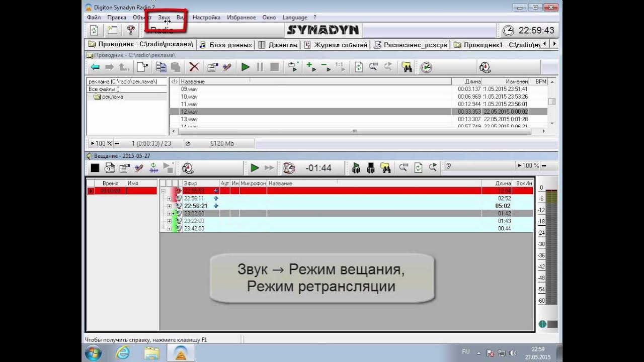Click the black stop square in broadcast toolbar
This screenshot has height=362, width=644.
click(95, 168)
